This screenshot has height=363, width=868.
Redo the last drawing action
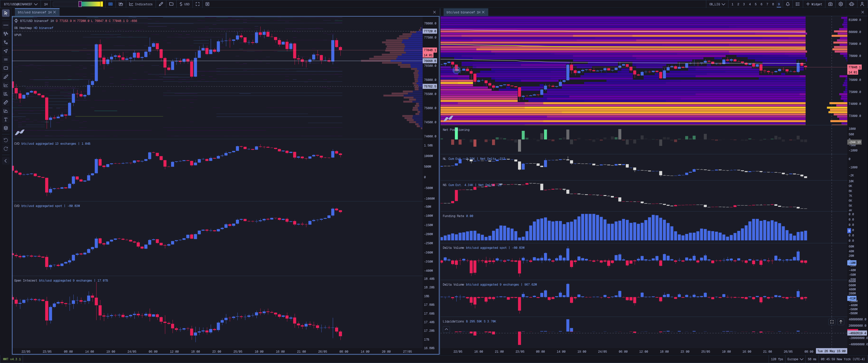point(6,149)
